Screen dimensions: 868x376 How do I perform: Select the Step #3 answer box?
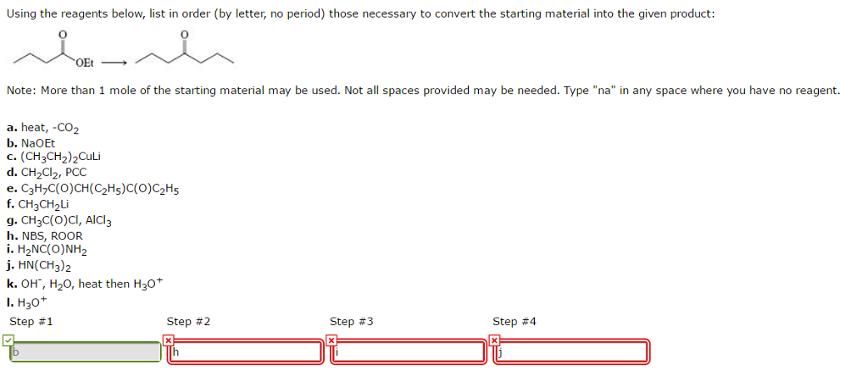[409, 351]
